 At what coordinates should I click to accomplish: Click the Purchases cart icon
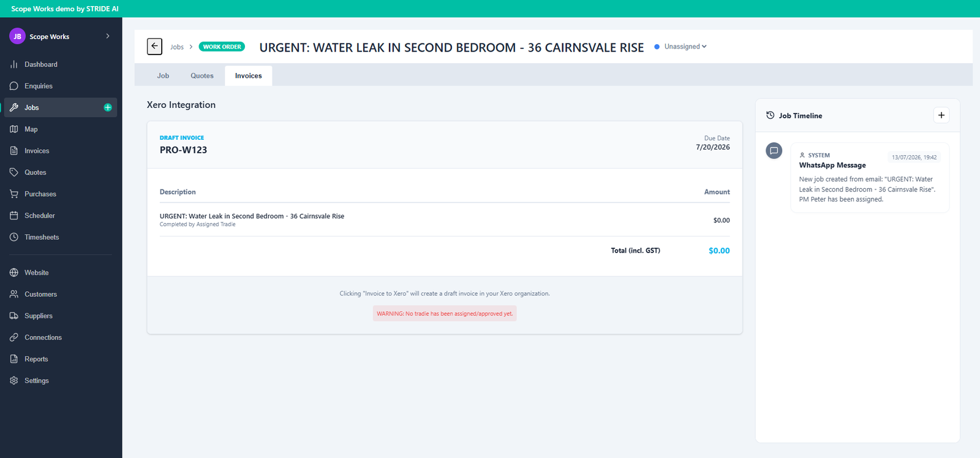pyautogui.click(x=14, y=194)
